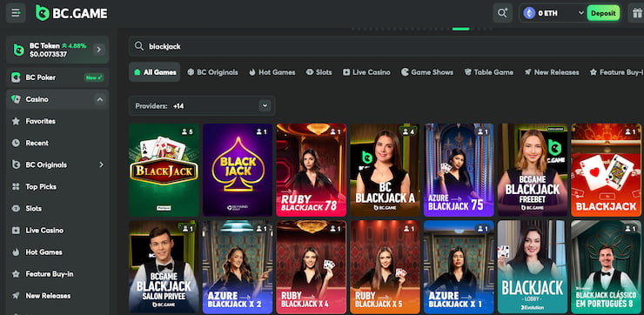The height and width of the screenshot is (315, 644).
Task: Click the Live Casino sidebar icon
Action: pyautogui.click(x=16, y=231)
